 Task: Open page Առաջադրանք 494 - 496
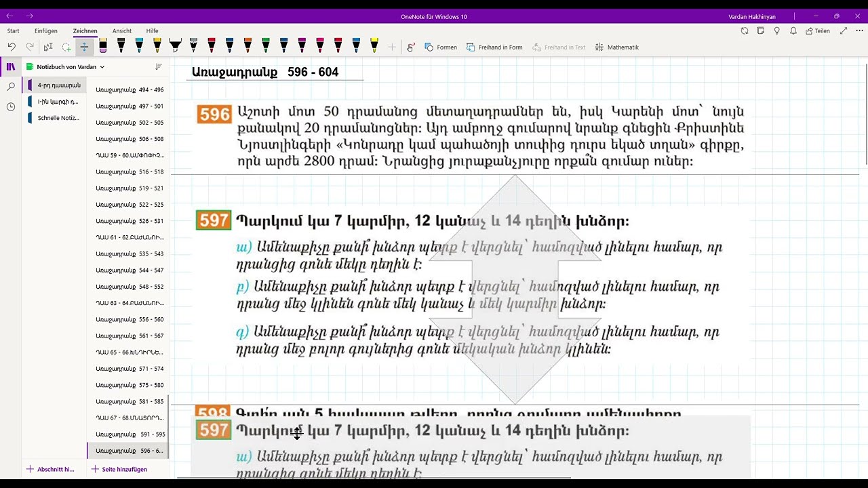pos(128,89)
